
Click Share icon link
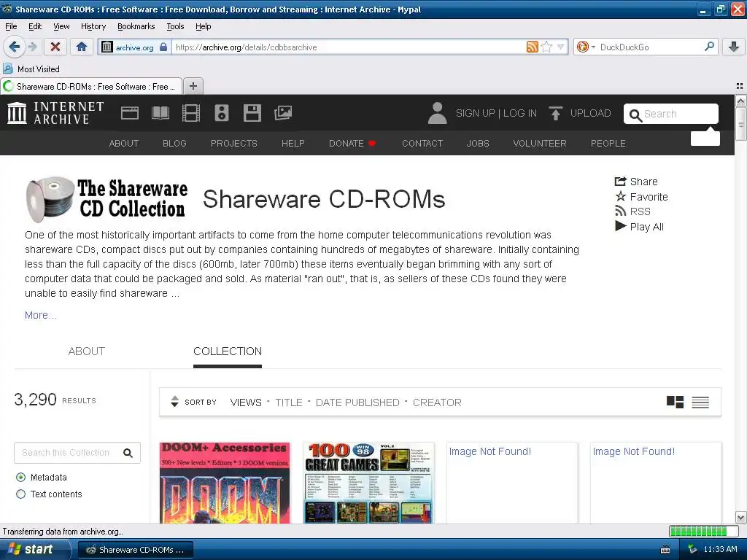click(636, 182)
